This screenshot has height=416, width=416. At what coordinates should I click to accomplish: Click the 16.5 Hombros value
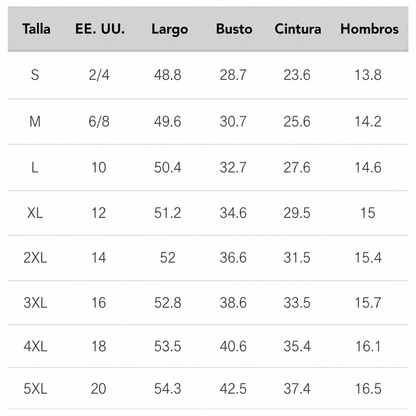tap(368, 389)
